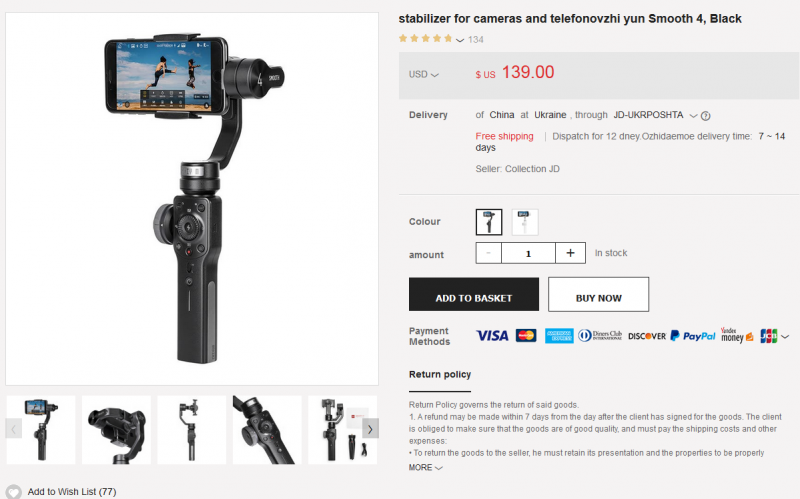Click the ADD TO BASKET button
Image resolution: width=800 pixels, height=499 pixels.
point(473,294)
